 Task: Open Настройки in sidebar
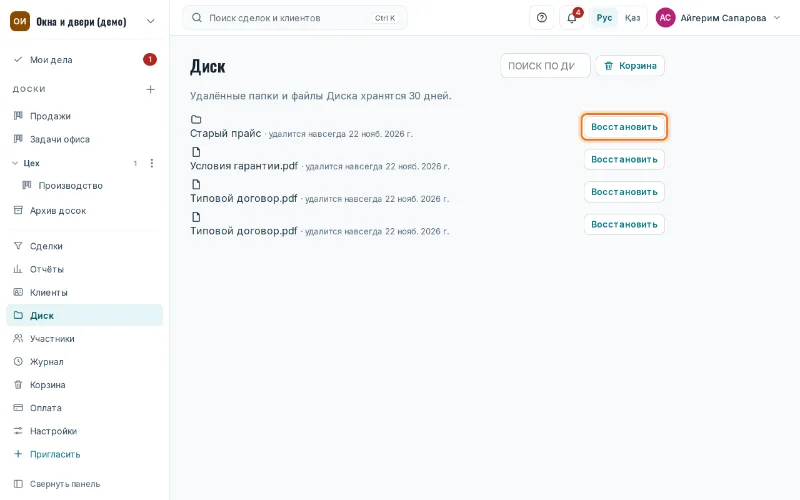(x=84, y=431)
